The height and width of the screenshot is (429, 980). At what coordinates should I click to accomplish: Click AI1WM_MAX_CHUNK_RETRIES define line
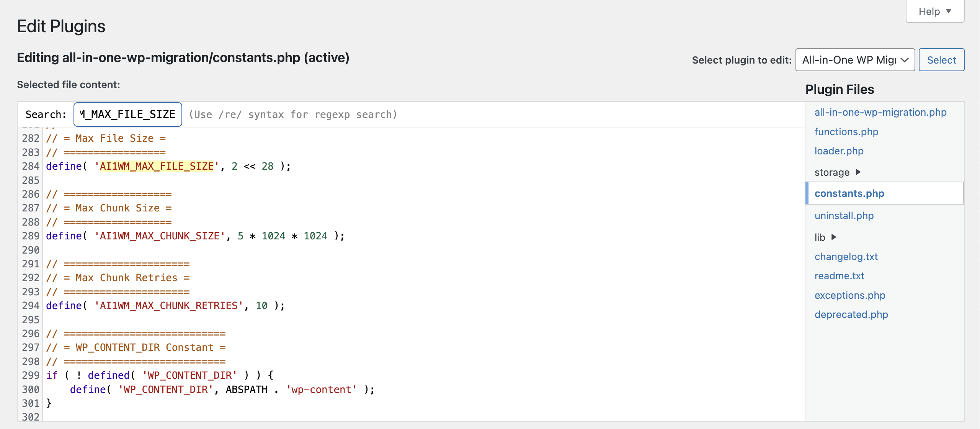click(x=168, y=306)
